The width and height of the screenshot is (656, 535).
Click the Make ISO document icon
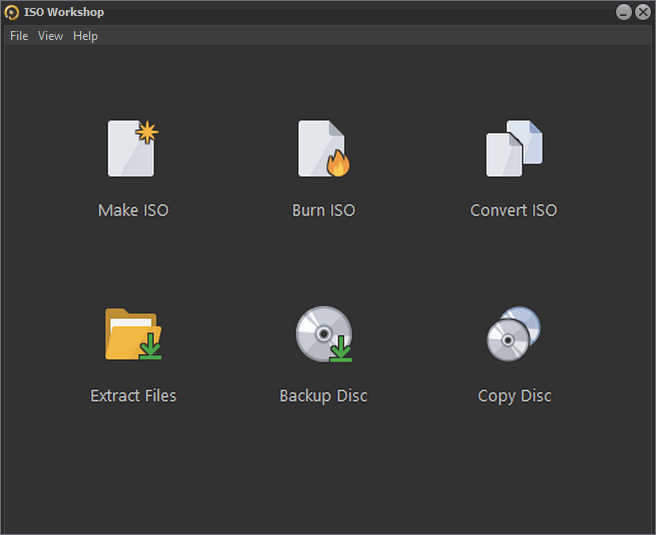point(133,148)
